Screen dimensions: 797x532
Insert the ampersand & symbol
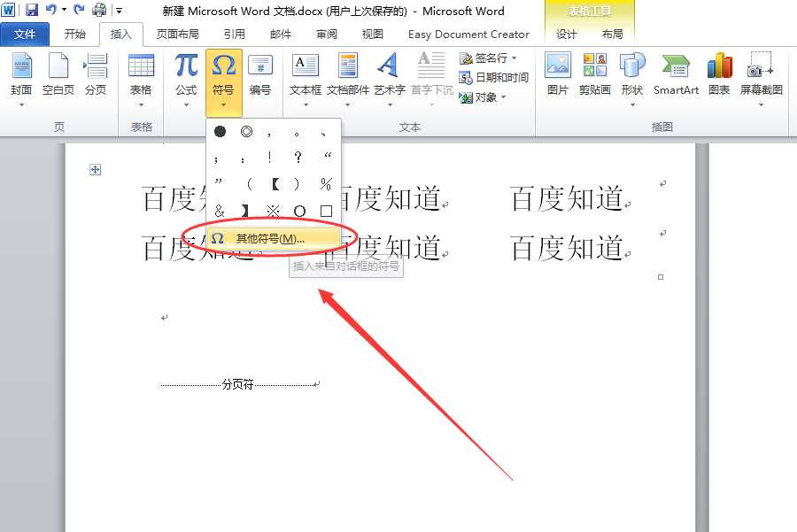point(220,211)
